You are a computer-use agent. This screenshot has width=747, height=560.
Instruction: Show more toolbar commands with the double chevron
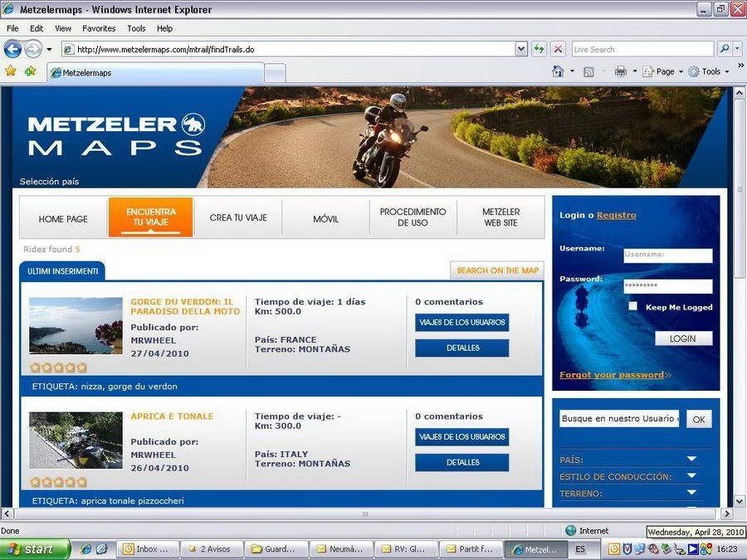click(x=741, y=66)
